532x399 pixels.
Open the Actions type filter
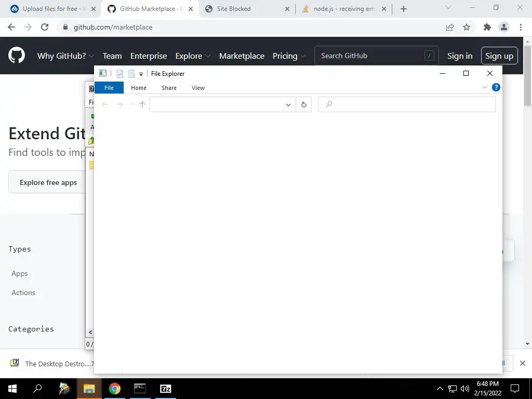(23, 292)
